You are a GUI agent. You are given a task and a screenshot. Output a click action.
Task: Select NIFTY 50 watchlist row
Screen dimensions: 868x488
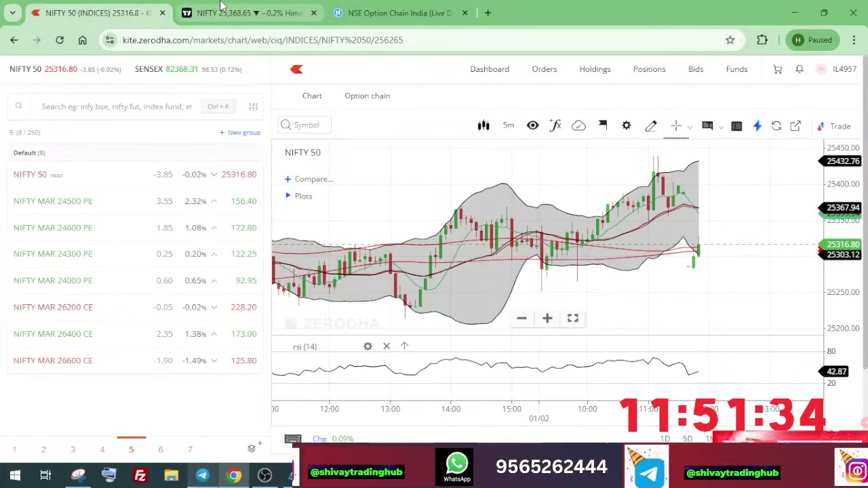click(x=134, y=174)
